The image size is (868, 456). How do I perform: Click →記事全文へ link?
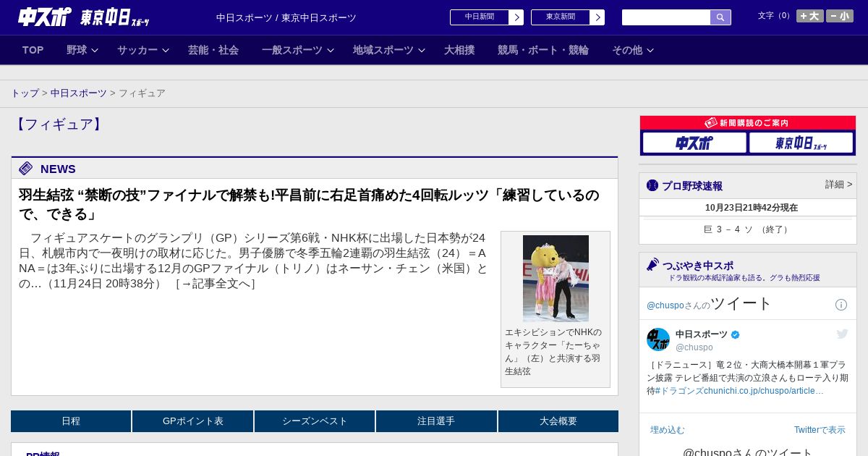(216, 284)
